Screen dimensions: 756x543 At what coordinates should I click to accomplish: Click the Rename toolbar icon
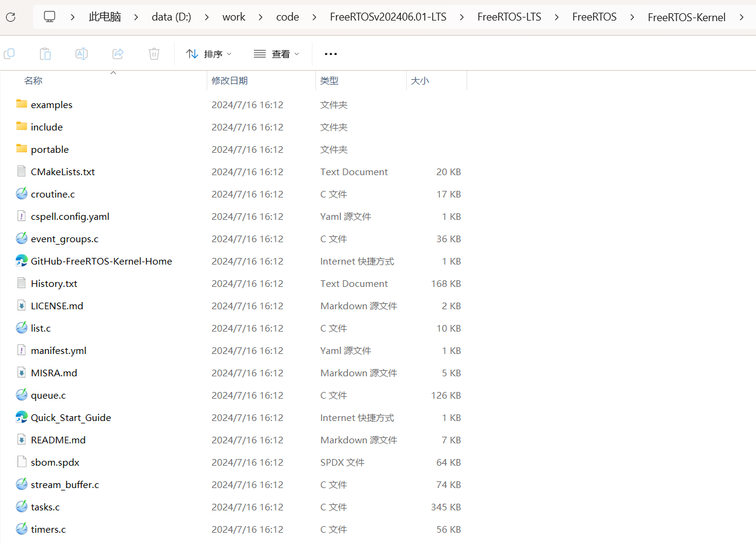(82, 54)
